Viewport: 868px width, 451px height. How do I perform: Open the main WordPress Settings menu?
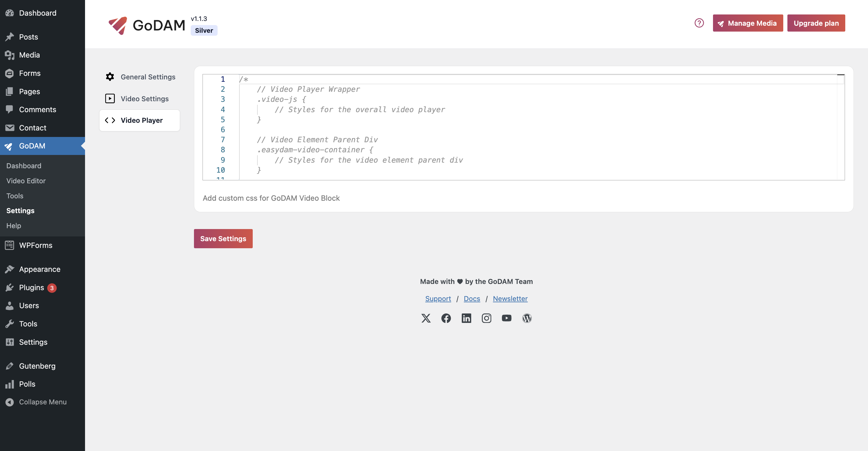tap(43, 342)
